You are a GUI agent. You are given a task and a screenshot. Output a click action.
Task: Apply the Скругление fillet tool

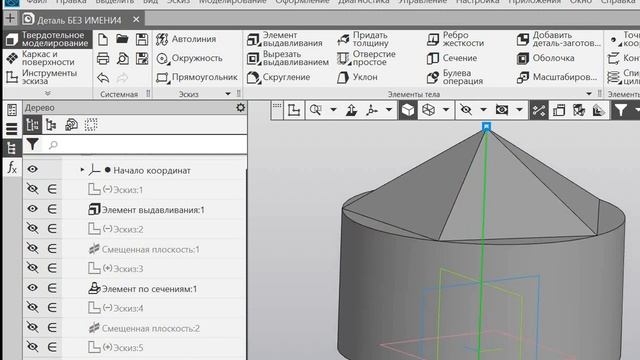tap(278, 77)
